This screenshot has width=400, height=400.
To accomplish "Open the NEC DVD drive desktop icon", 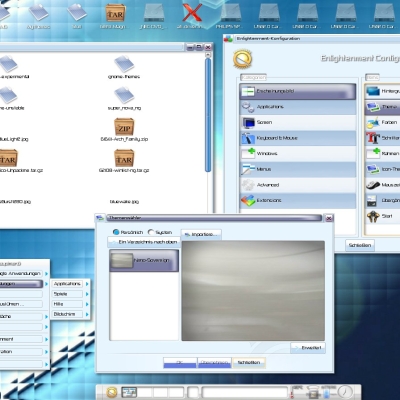I will point(154,13).
